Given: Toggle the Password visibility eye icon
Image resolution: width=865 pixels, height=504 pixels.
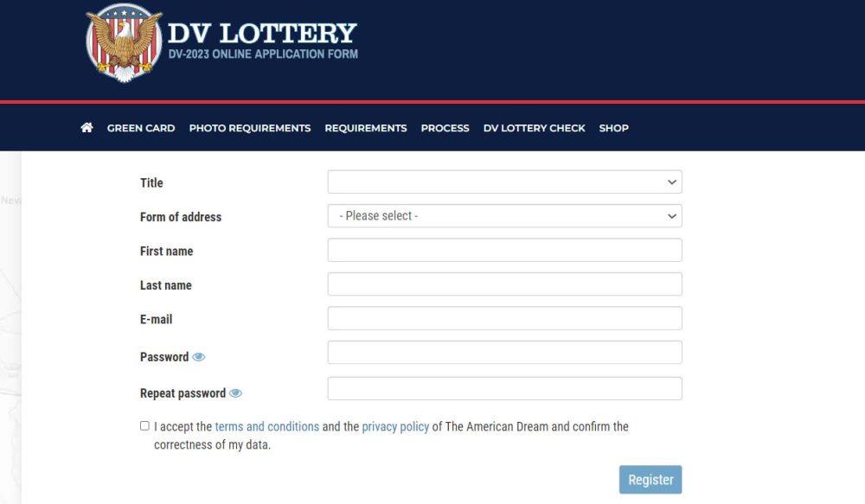Looking at the screenshot, I should pyautogui.click(x=199, y=357).
